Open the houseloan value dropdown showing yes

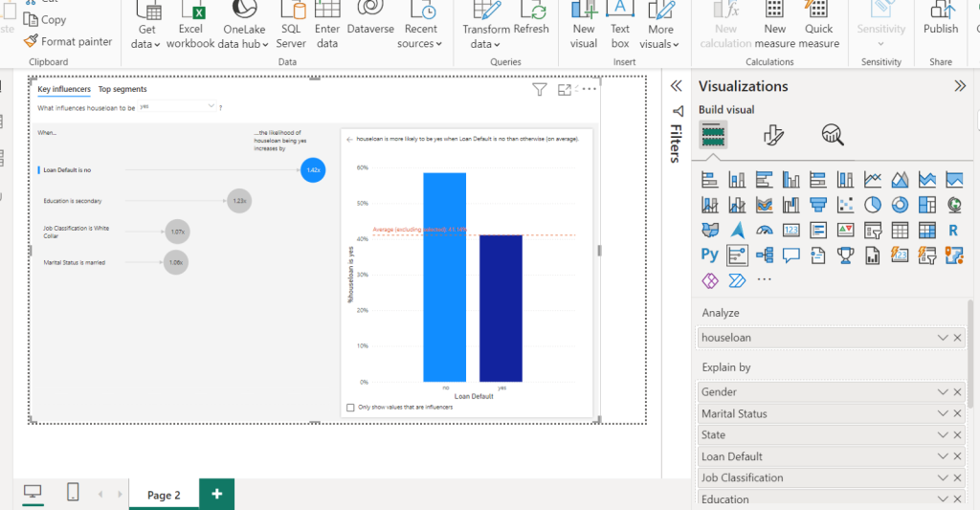[x=177, y=107]
